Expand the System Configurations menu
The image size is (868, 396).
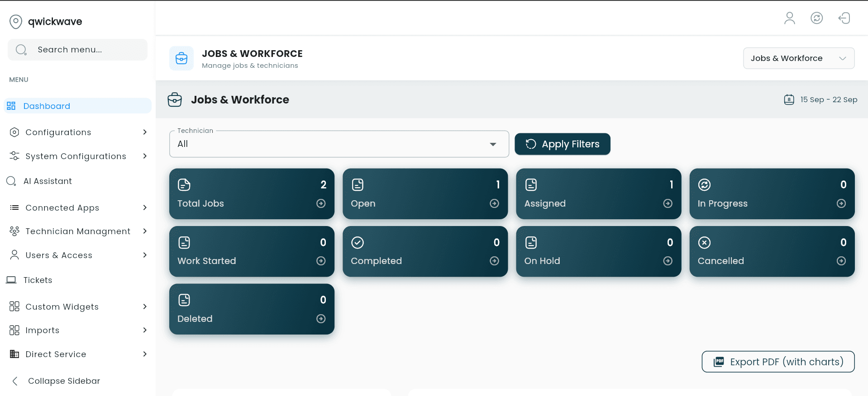[78, 156]
